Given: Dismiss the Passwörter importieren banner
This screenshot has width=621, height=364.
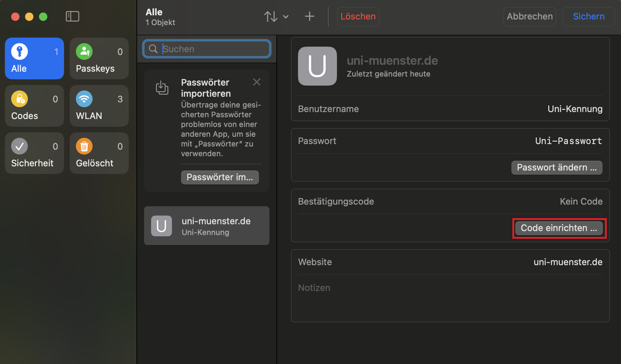Looking at the screenshot, I should pyautogui.click(x=257, y=82).
